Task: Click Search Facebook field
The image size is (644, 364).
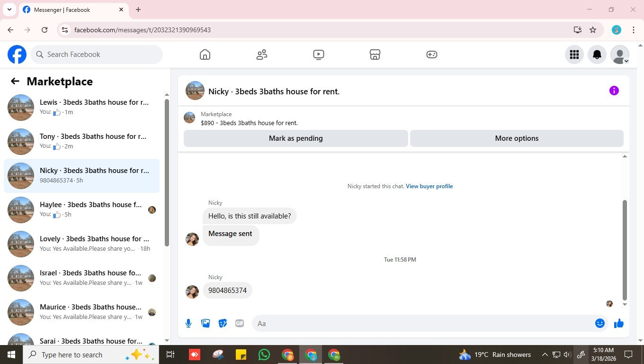Action: (x=97, y=55)
